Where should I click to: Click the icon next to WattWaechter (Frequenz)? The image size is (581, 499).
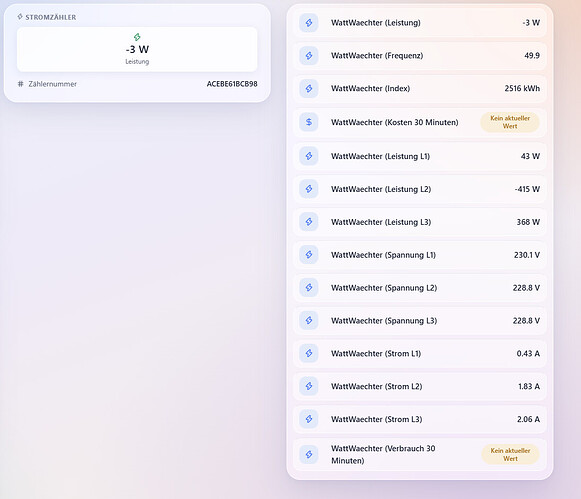click(x=309, y=56)
